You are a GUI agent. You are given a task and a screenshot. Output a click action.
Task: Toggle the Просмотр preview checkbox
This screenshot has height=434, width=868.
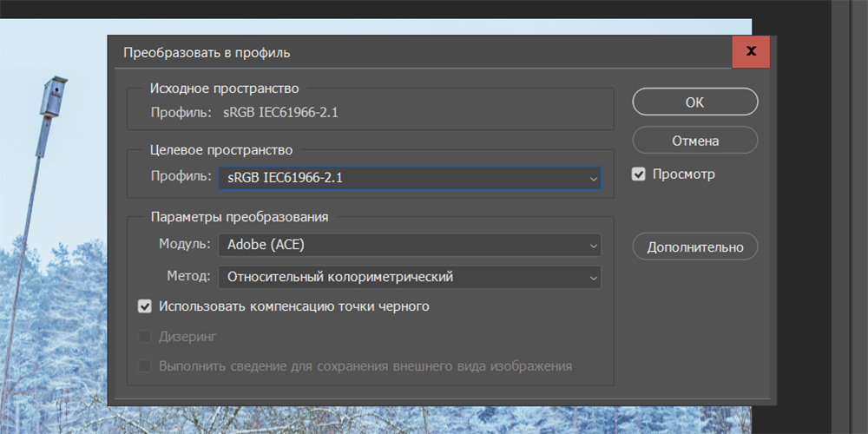coord(639,174)
